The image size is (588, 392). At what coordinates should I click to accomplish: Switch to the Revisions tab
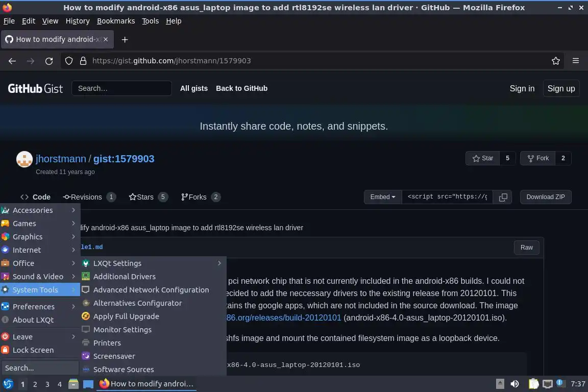[90, 197]
